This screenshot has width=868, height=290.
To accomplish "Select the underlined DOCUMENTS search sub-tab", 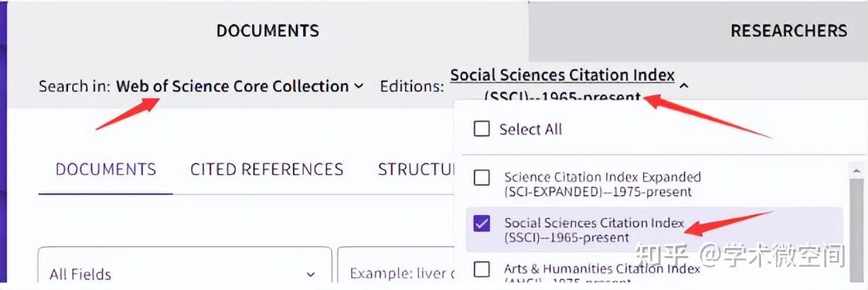I will 105,169.
